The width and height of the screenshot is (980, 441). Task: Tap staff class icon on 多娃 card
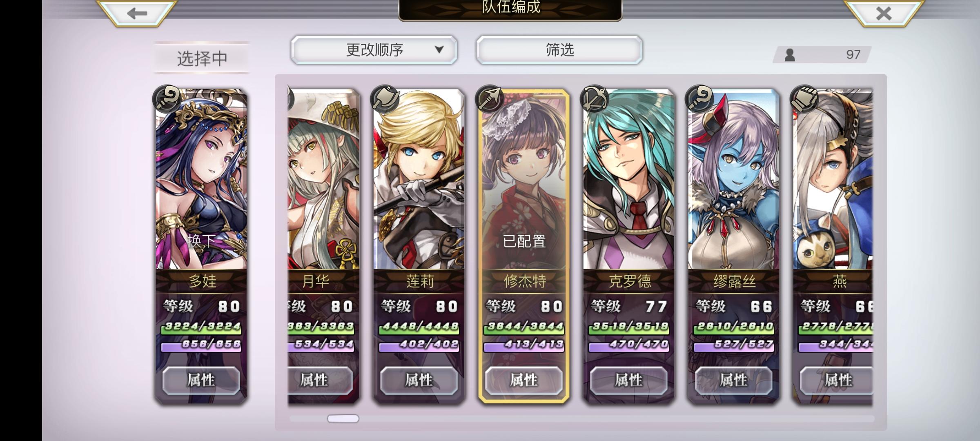pyautogui.click(x=167, y=99)
